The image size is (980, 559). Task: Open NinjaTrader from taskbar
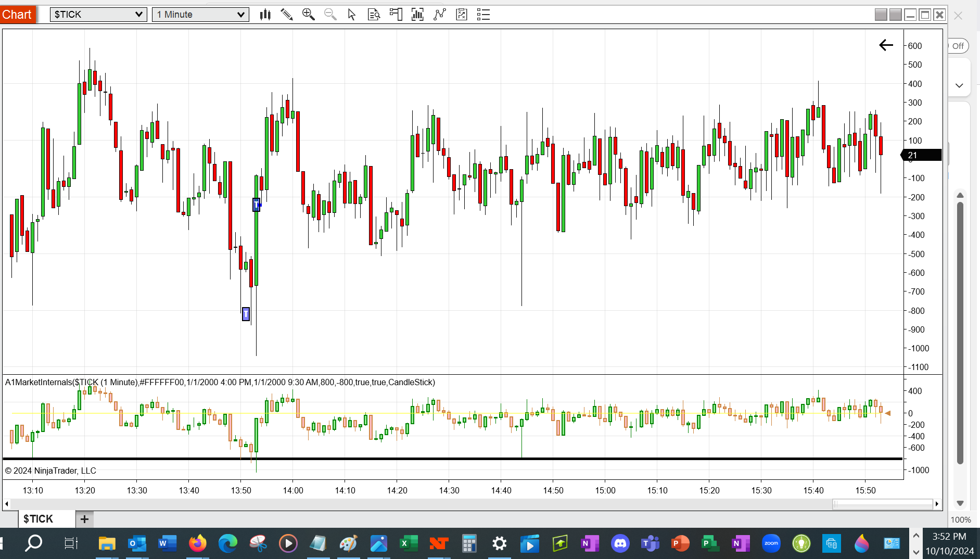point(439,544)
